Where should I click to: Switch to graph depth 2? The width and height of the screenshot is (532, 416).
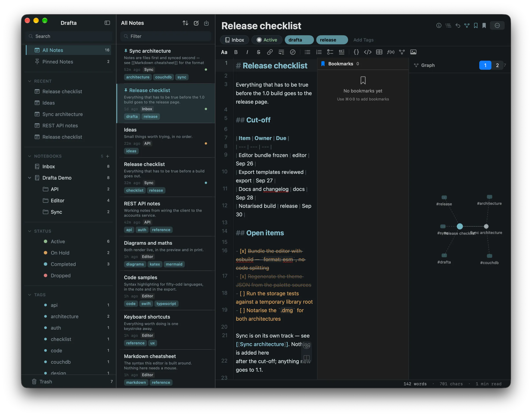pyautogui.click(x=497, y=65)
